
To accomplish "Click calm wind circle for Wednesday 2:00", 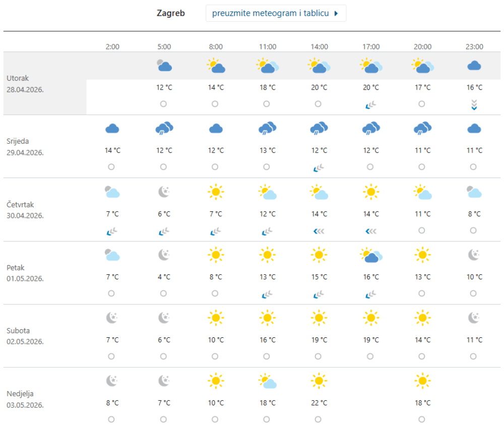I will (111, 167).
